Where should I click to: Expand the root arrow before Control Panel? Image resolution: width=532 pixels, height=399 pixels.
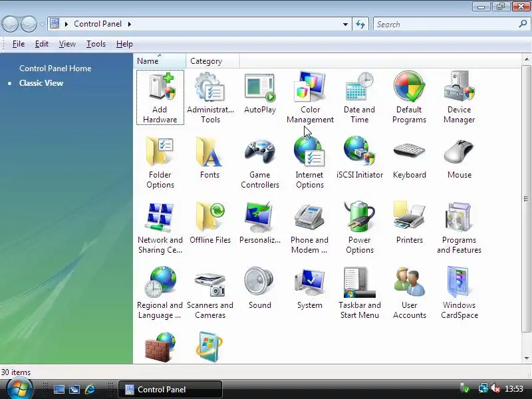click(x=66, y=24)
